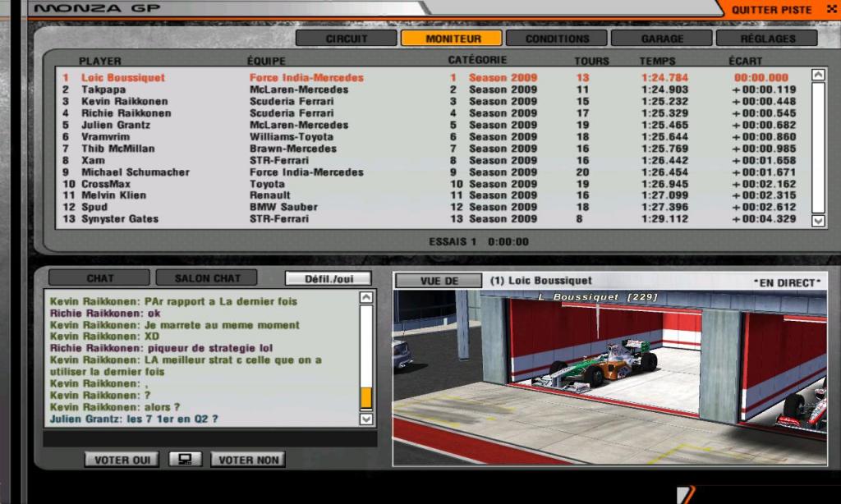Screen dimensions: 841x504
Task: Click QUITTER PISTE to leave track
Action: 771,10
